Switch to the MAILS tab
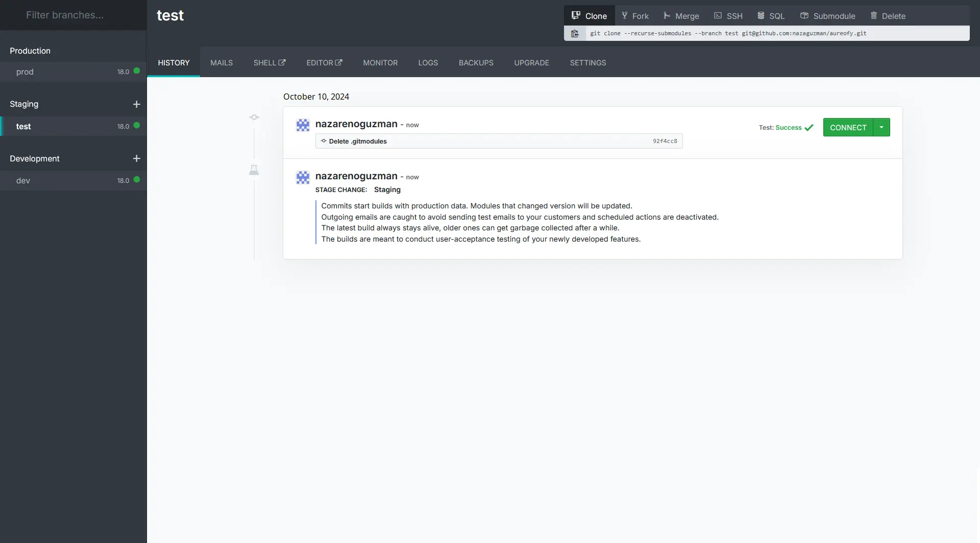This screenshot has height=543, width=980. pos(222,63)
